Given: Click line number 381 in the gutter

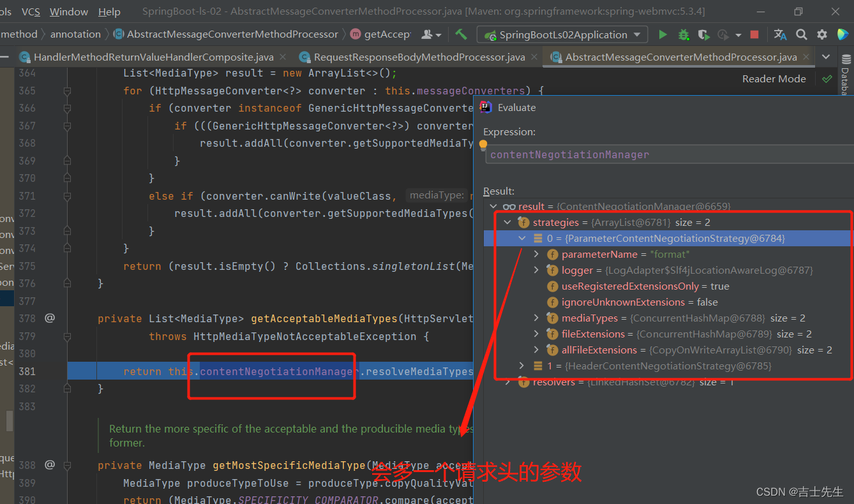Looking at the screenshot, I should click(27, 371).
